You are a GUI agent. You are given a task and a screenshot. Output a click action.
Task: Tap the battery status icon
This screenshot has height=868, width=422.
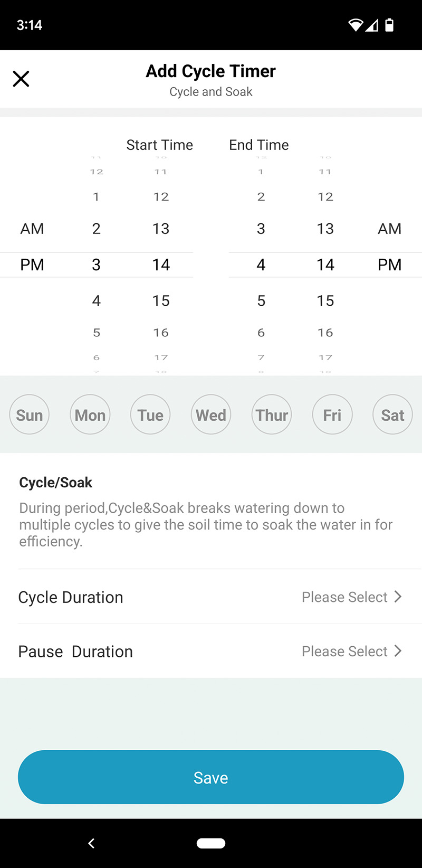tap(389, 25)
